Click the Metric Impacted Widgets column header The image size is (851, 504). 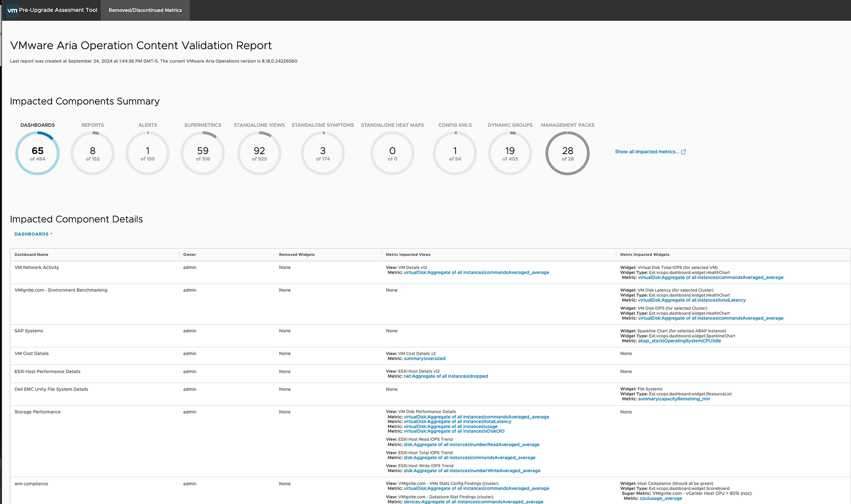point(645,255)
